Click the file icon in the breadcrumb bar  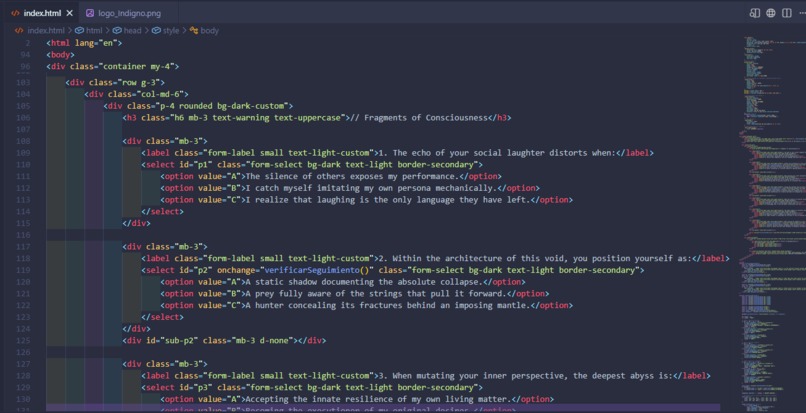20,31
